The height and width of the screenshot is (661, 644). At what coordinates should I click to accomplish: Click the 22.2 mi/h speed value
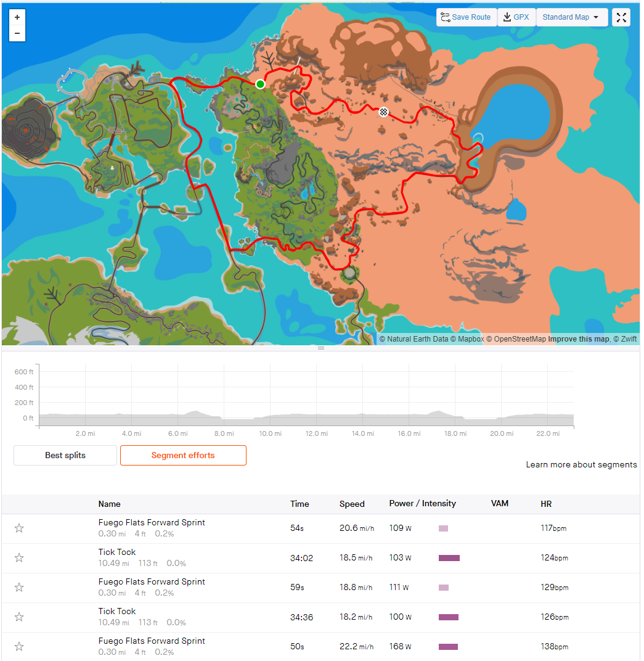pyautogui.click(x=356, y=646)
